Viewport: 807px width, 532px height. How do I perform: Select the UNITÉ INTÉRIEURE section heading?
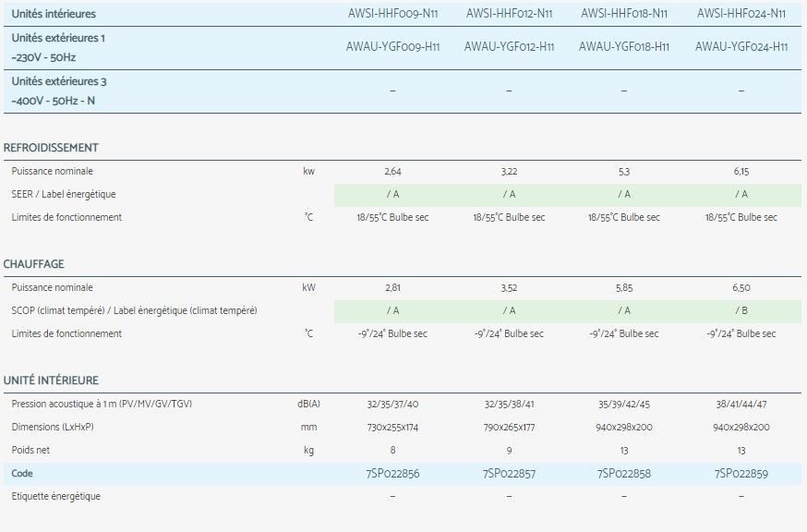coord(52,381)
